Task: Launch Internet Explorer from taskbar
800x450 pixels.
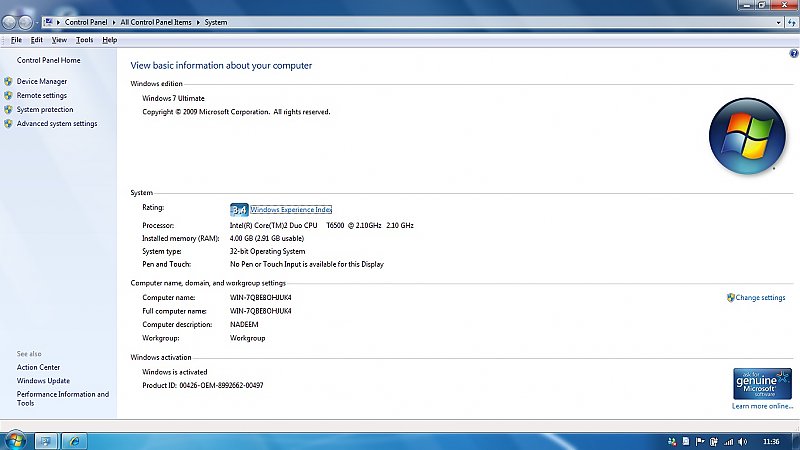Action: coord(74,441)
